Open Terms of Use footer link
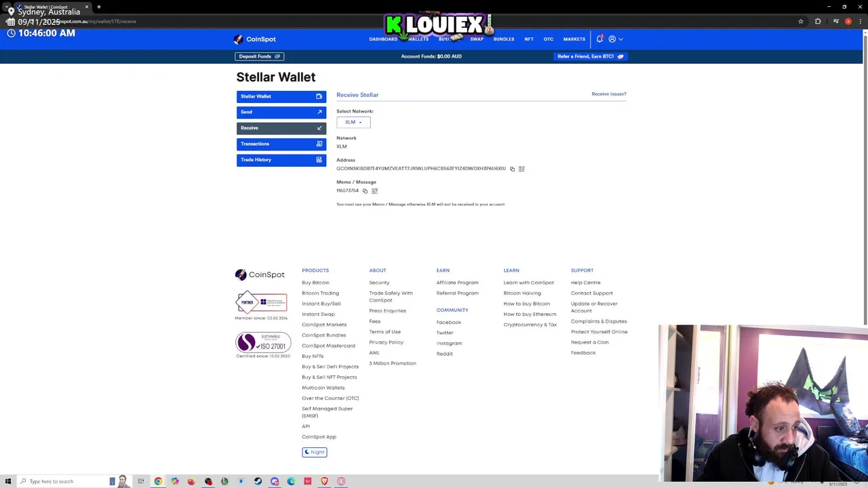 click(x=384, y=332)
